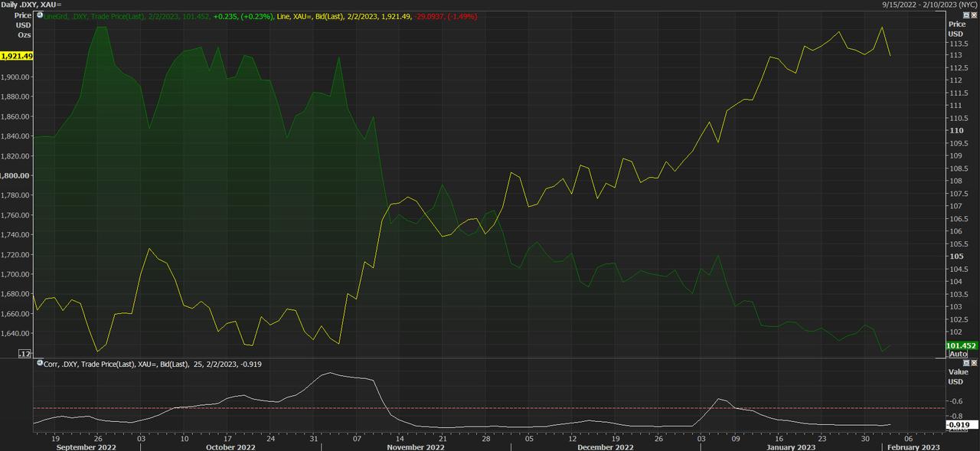Image resolution: width=980 pixels, height=451 pixels.
Task: Click the clock icon beside the Corr legend
Action: coord(40,364)
